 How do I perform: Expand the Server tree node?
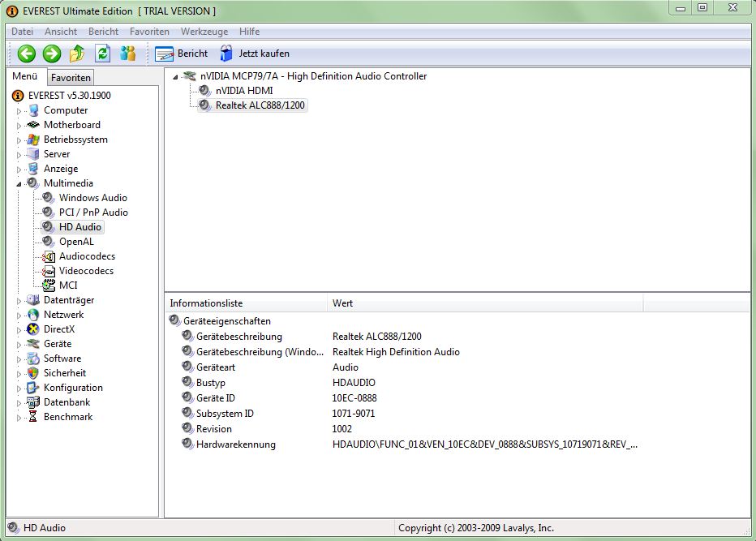click(x=19, y=155)
